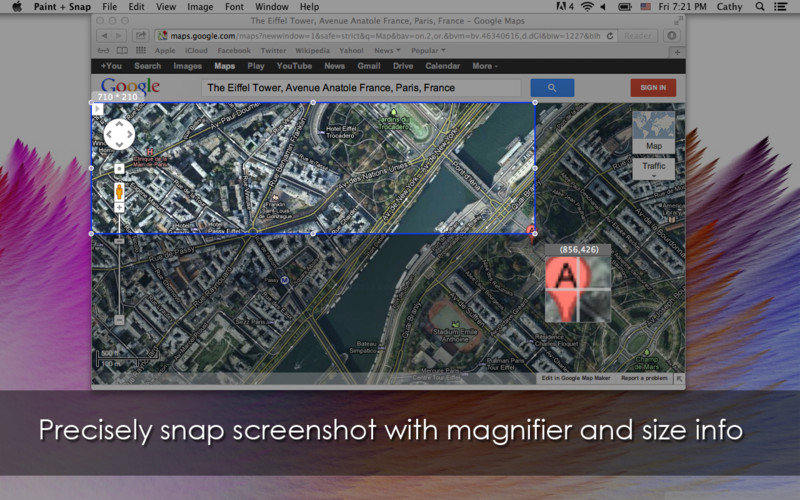Image resolution: width=800 pixels, height=500 pixels.
Task: Open the Facebook bookmark
Action: point(234,51)
